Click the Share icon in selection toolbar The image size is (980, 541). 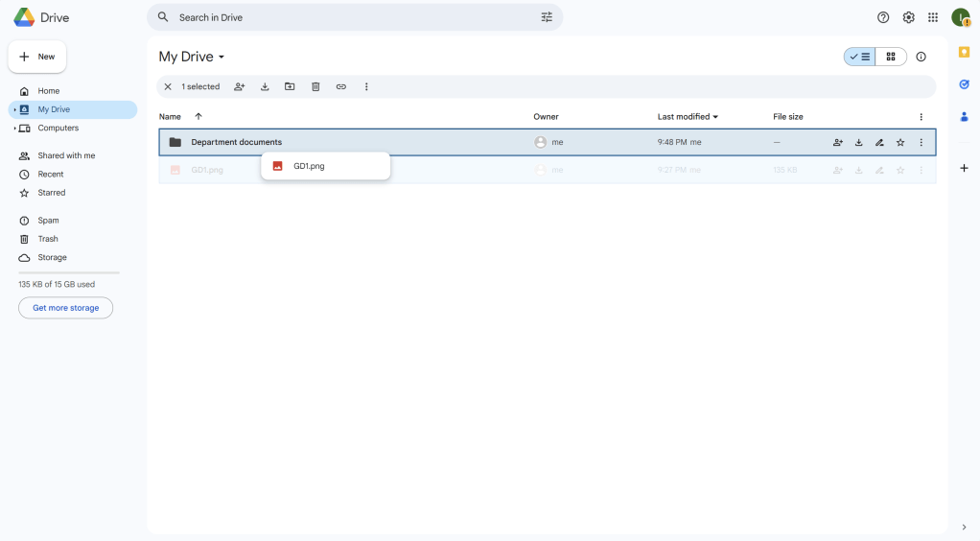click(x=240, y=86)
